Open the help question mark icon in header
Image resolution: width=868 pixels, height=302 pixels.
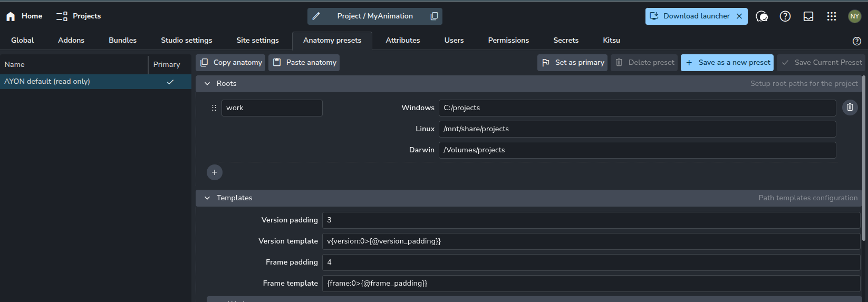[785, 16]
